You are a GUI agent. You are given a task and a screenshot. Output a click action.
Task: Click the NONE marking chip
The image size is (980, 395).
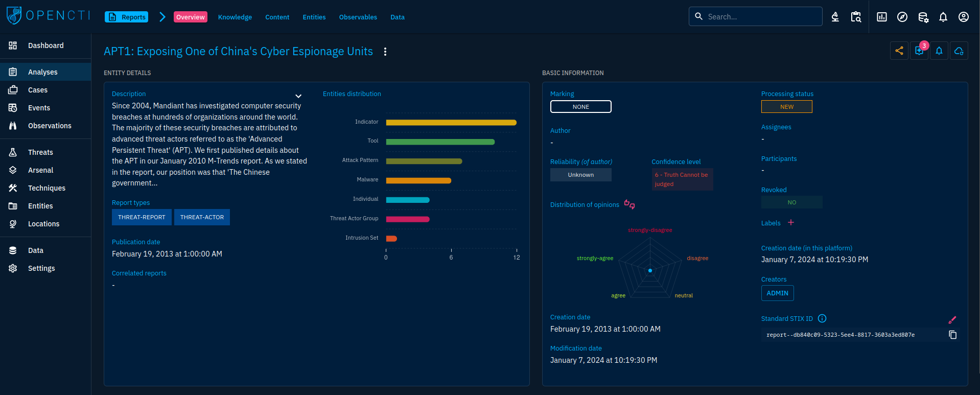[x=580, y=107]
